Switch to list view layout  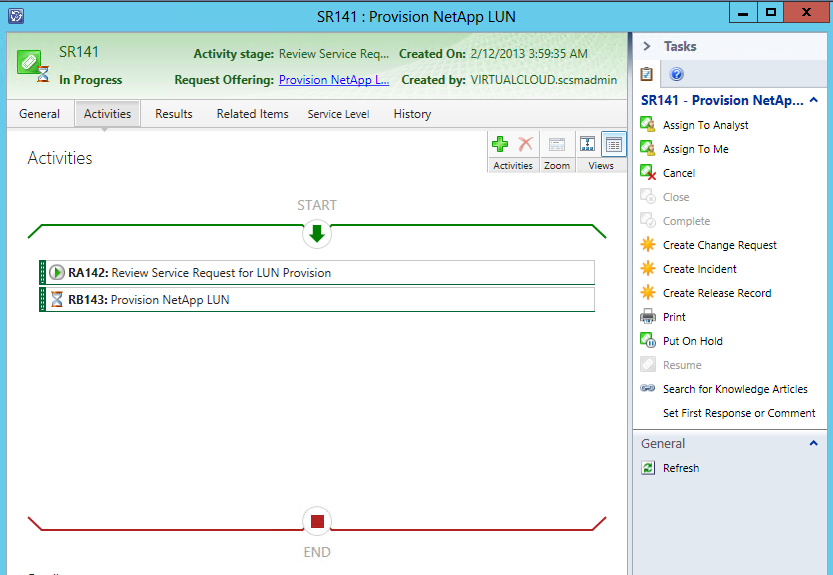click(614, 145)
